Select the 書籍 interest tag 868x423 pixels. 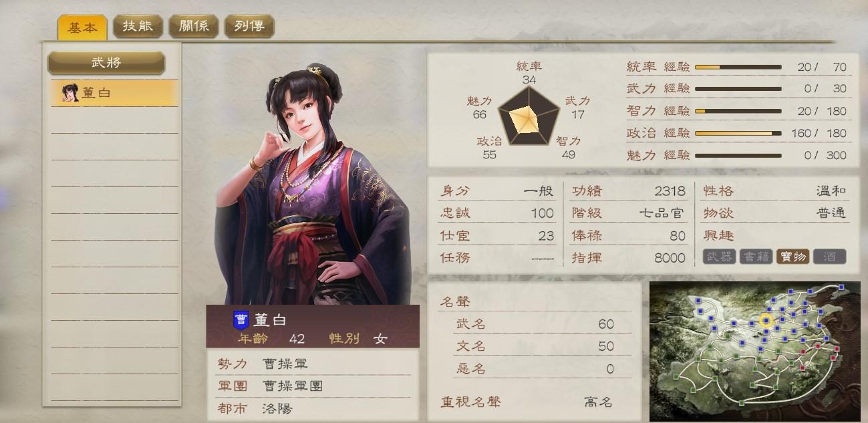click(756, 257)
